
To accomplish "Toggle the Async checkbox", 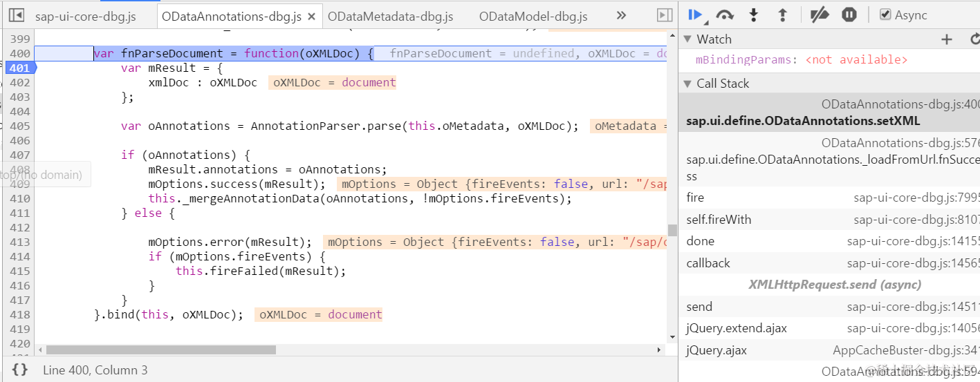I will (885, 15).
